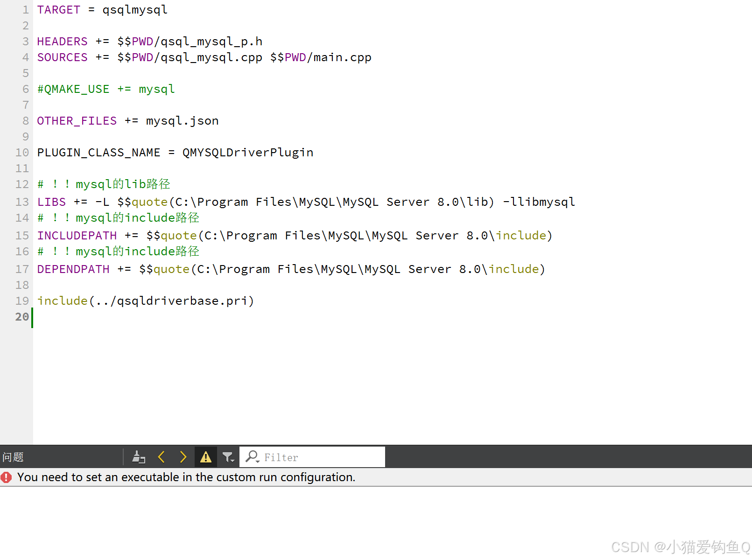Jump to next issue using right arrow icon
The height and width of the screenshot is (560, 752).
point(183,457)
